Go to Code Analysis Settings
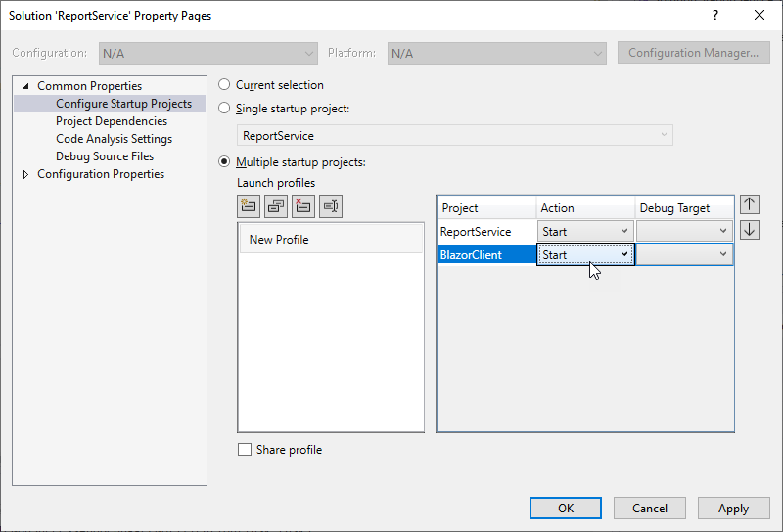Viewport: 783px width, 532px height. (x=114, y=139)
